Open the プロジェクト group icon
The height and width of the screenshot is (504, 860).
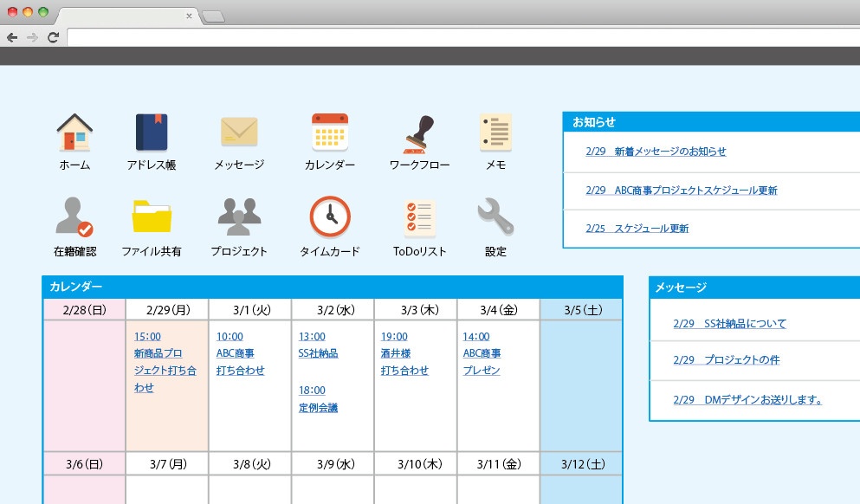(239, 216)
